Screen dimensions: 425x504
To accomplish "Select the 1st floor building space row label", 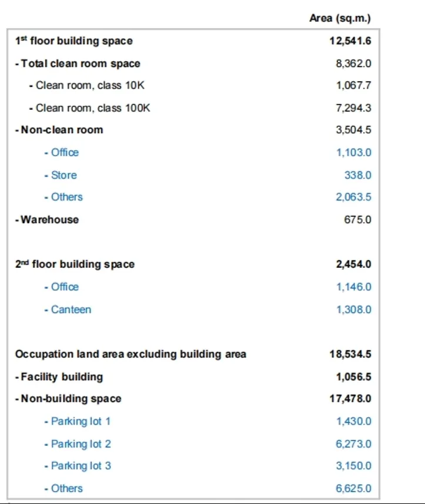I will [74, 41].
